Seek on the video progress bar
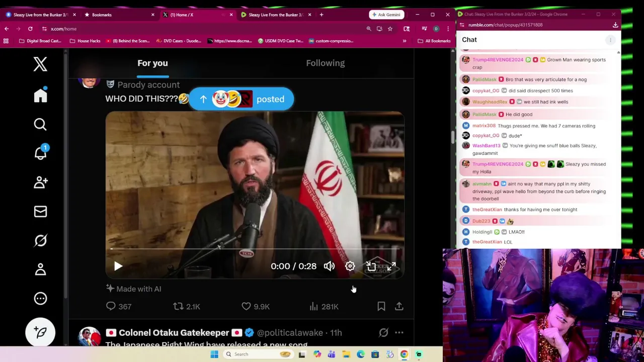 click(255, 249)
